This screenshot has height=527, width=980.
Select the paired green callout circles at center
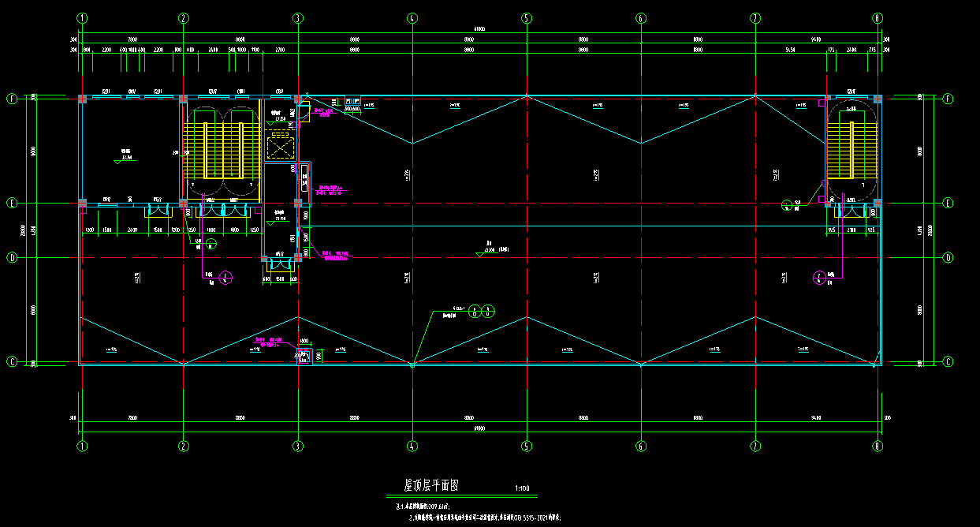pyautogui.click(x=481, y=311)
